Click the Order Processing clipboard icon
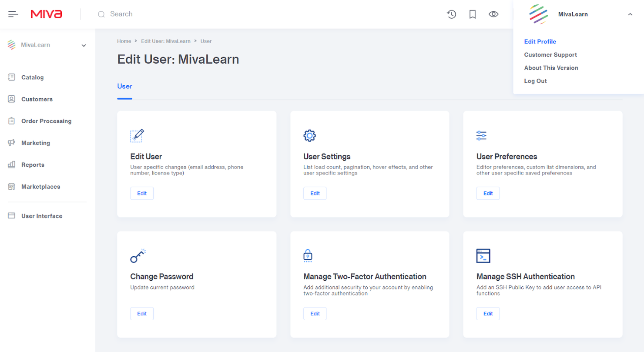 click(12, 121)
